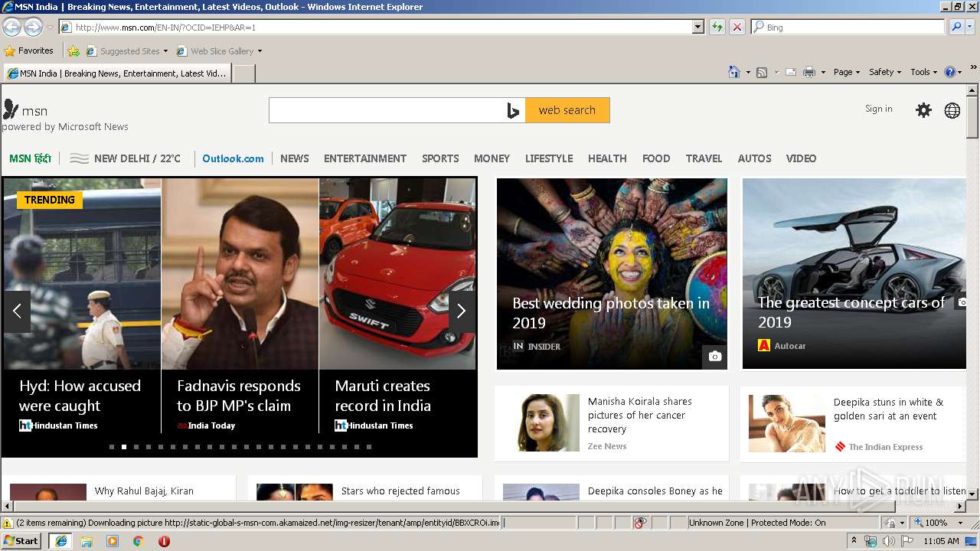Expand Suggested Sites dropdown
Image resolution: width=980 pixels, height=551 pixels.
click(165, 51)
